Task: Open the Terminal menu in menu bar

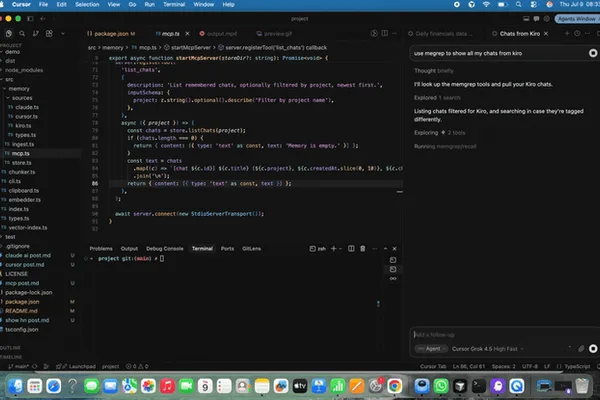Action: tap(174, 5)
